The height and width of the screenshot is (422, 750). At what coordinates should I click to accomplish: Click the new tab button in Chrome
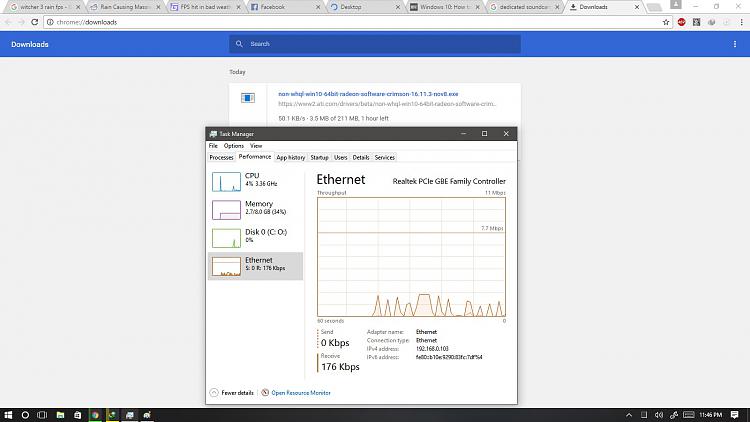pos(653,7)
